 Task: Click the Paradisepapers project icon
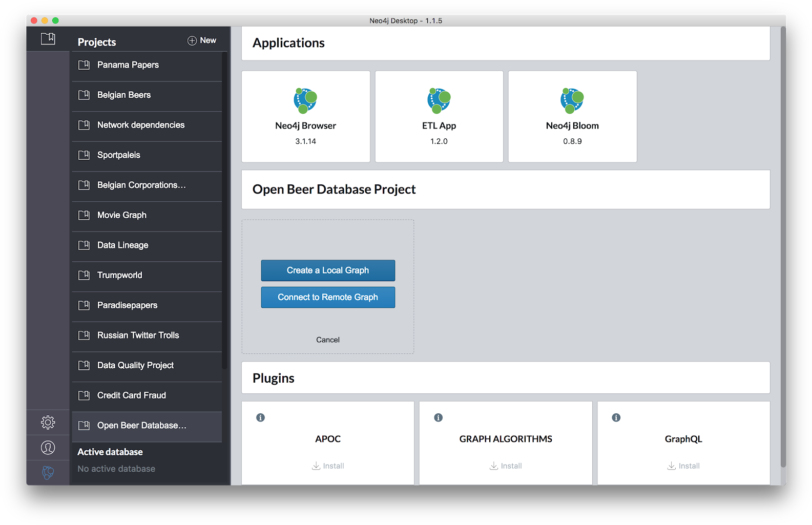click(84, 305)
